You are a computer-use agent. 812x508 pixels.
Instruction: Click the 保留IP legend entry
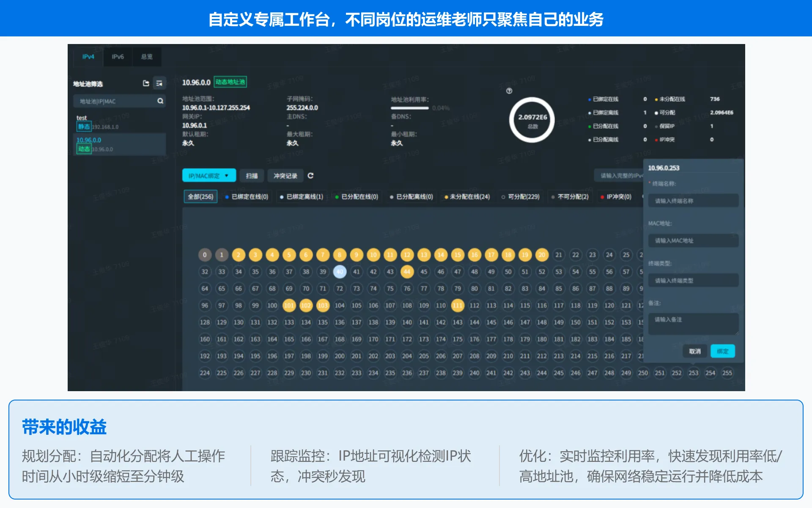tap(665, 126)
